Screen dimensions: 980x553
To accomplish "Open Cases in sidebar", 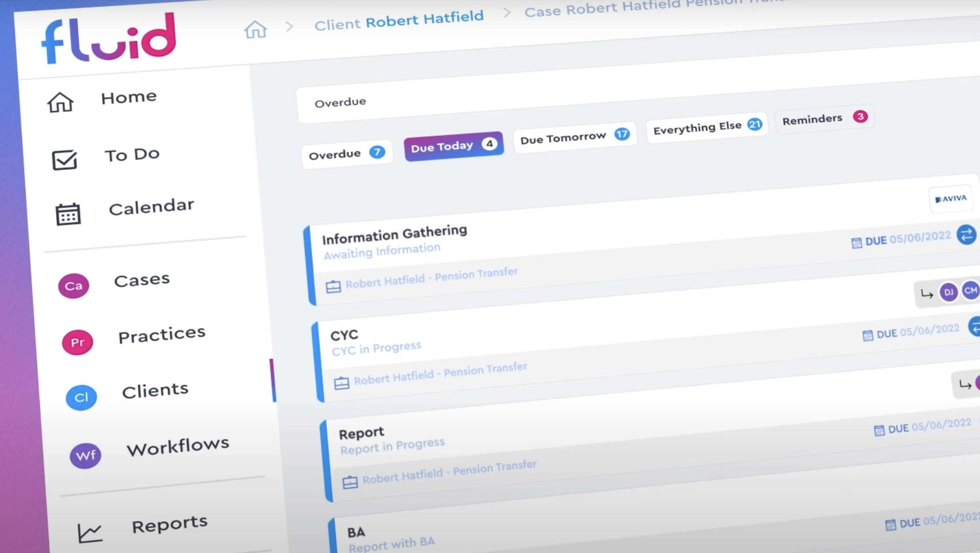I will point(142,280).
